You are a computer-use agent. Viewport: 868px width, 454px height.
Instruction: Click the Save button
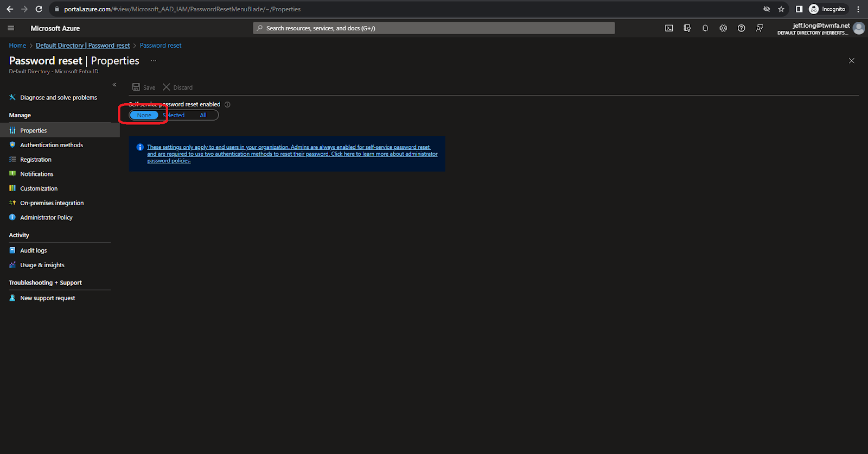point(144,87)
